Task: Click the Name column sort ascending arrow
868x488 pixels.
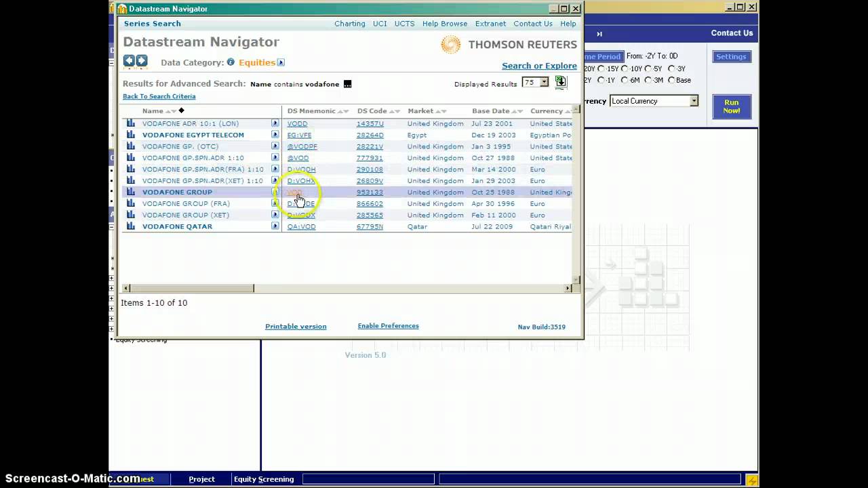Action: coord(167,111)
